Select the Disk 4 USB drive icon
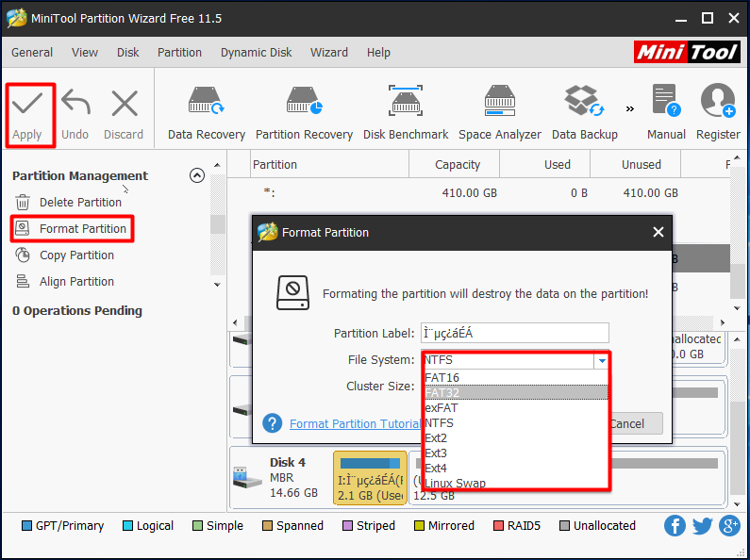Viewport: 750px width, 560px height. tap(247, 478)
